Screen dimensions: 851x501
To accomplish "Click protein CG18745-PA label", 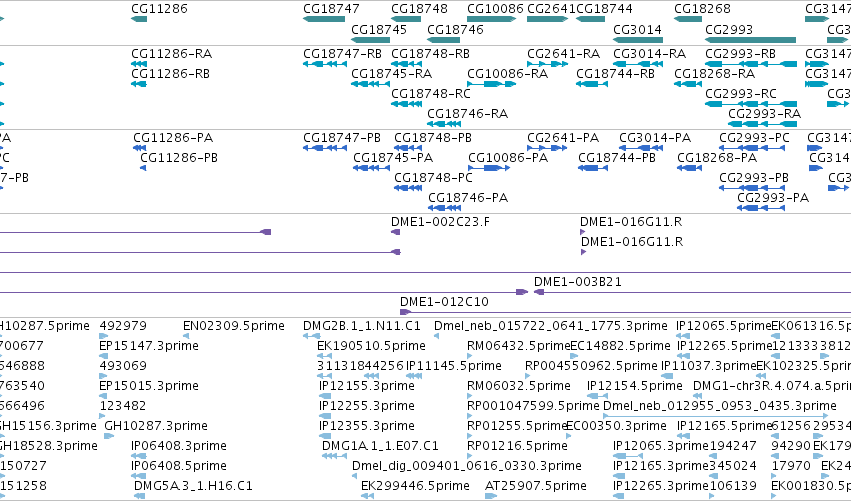I will (393, 158).
